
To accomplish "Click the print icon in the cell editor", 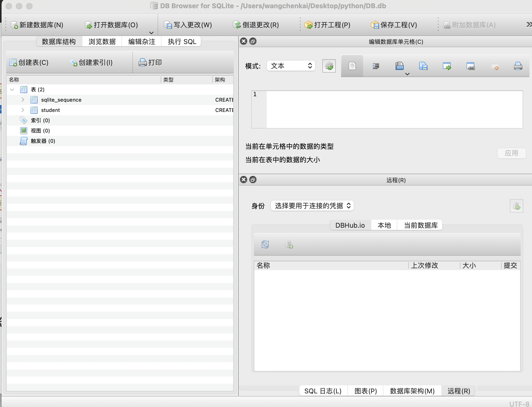I will pos(518,66).
